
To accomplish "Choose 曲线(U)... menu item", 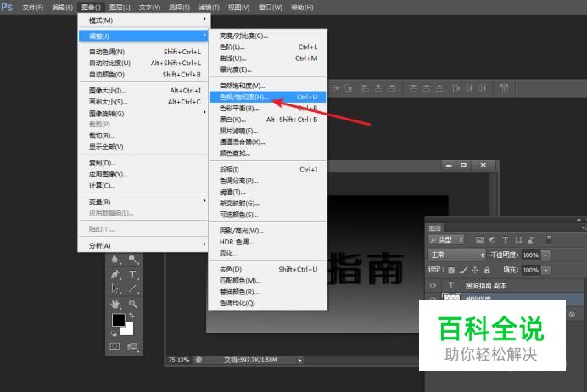I will point(268,59).
